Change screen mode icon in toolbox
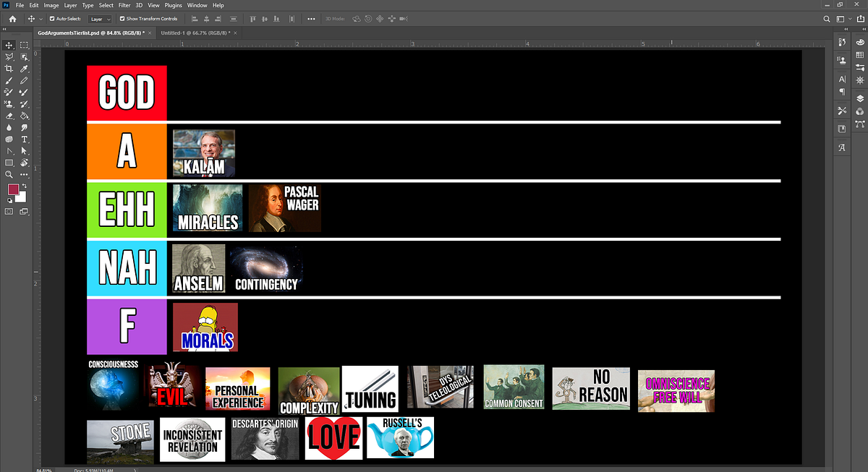Viewport: 868px width, 472px height. (25, 211)
